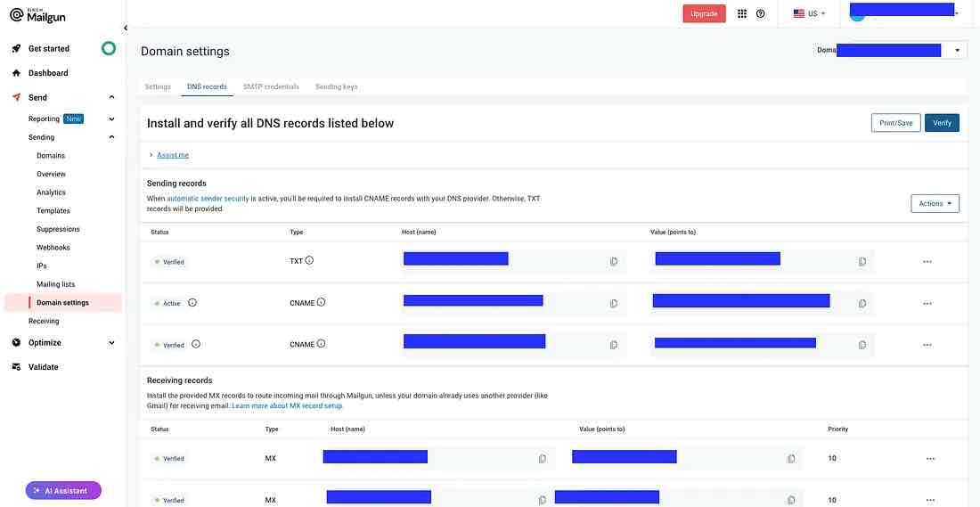Open the Actions dropdown
The image size is (980, 507).
click(x=935, y=203)
